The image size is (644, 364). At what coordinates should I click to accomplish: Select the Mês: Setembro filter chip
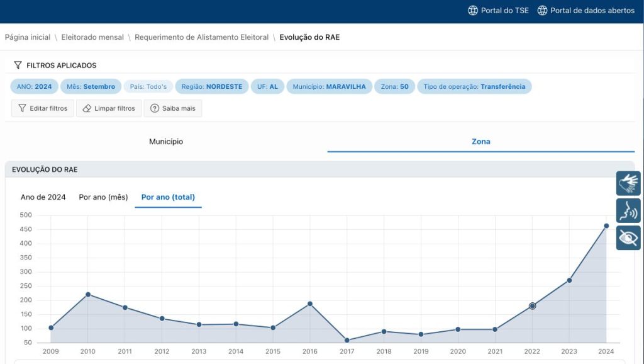[x=91, y=87]
